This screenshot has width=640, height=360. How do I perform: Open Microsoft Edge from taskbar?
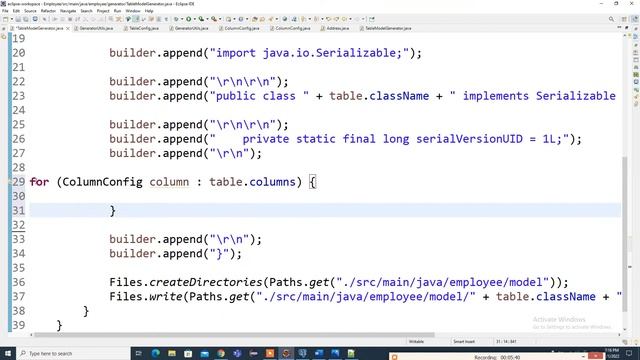pos(156,353)
